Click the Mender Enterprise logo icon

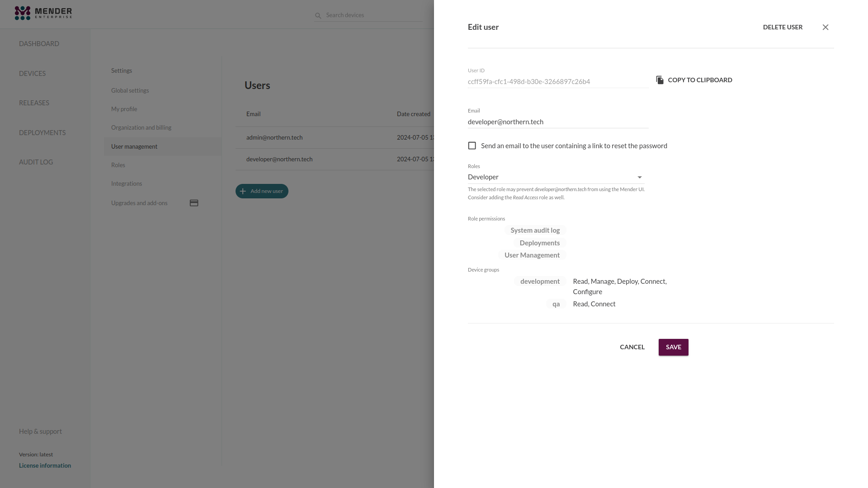22,13
